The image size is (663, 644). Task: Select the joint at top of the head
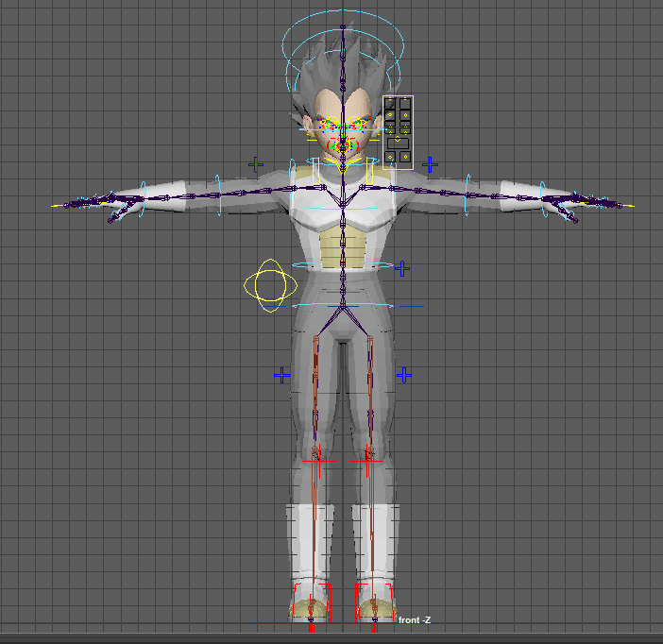[343, 27]
